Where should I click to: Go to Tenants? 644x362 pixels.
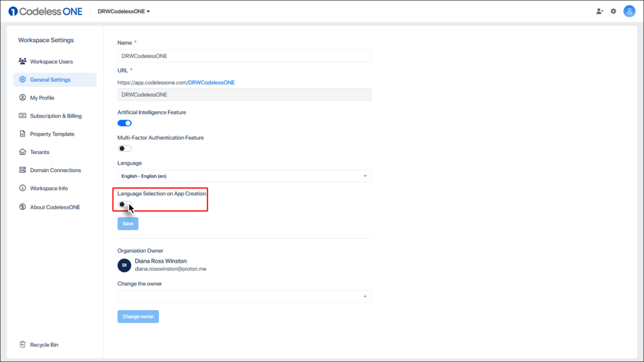click(x=55, y=152)
